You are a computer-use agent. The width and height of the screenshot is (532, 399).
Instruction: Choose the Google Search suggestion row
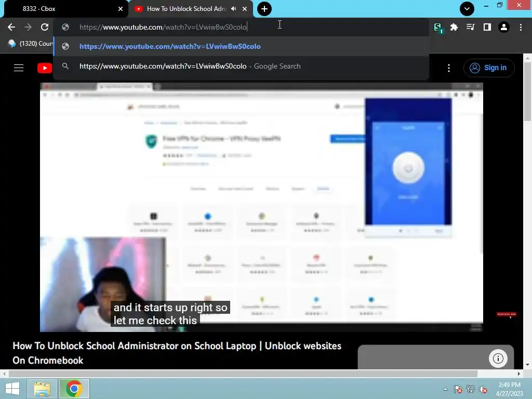tap(241, 66)
